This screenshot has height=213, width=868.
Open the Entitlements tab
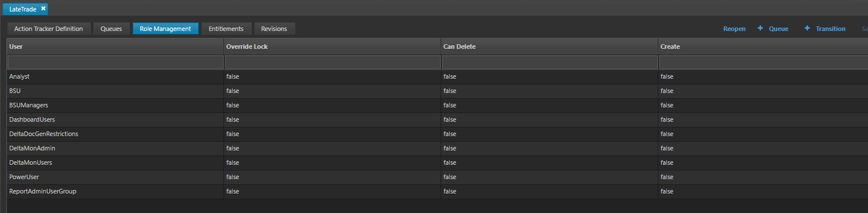point(226,29)
